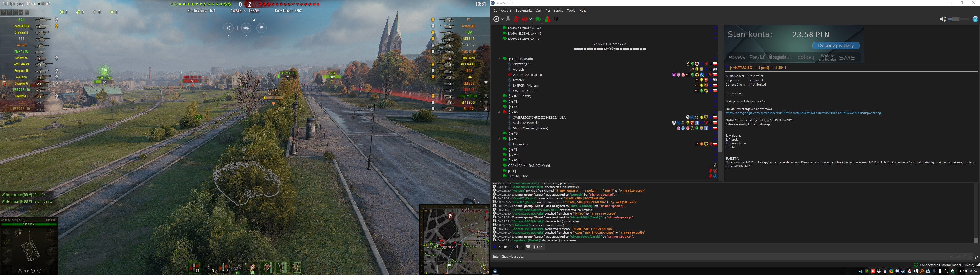
Task: Click the Set Away status clock icon
Action: point(496,19)
